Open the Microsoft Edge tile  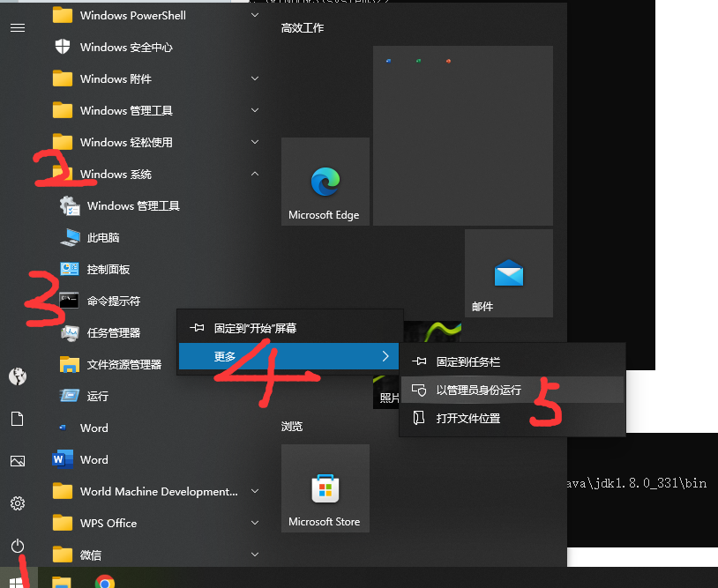pyautogui.click(x=325, y=182)
